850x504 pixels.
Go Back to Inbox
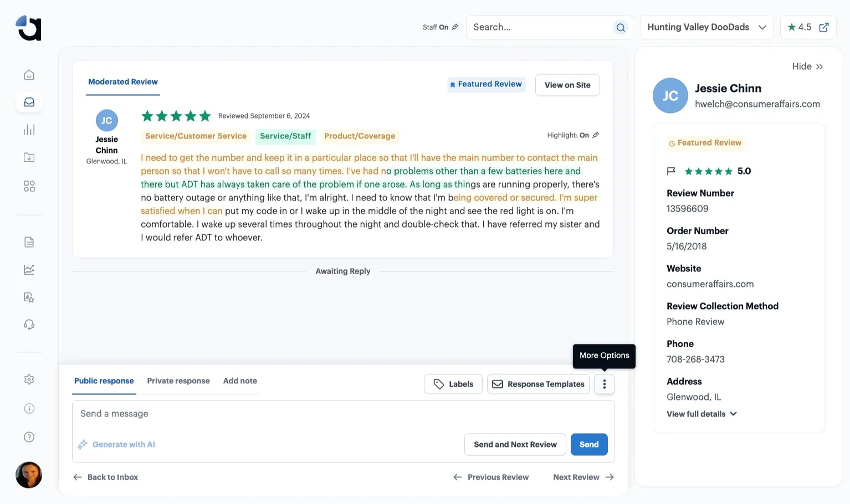coord(106,477)
